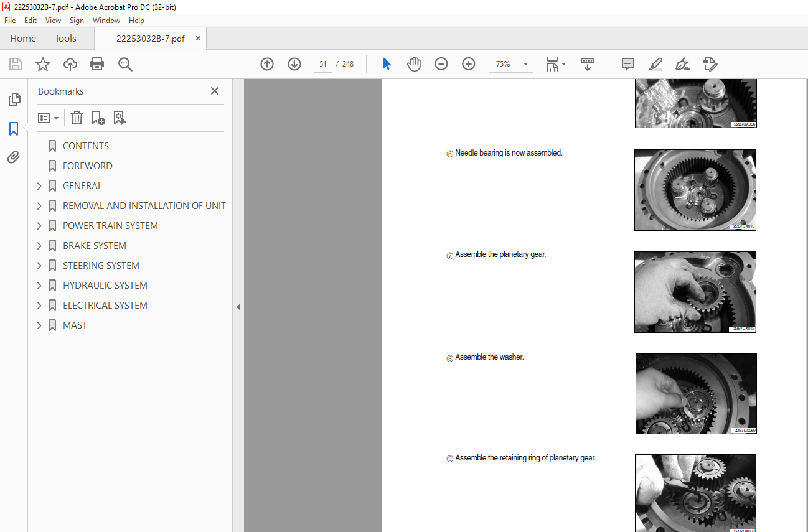Add a comment sticky note
The width and height of the screenshot is (808, 532).
[x=628, y=64]
